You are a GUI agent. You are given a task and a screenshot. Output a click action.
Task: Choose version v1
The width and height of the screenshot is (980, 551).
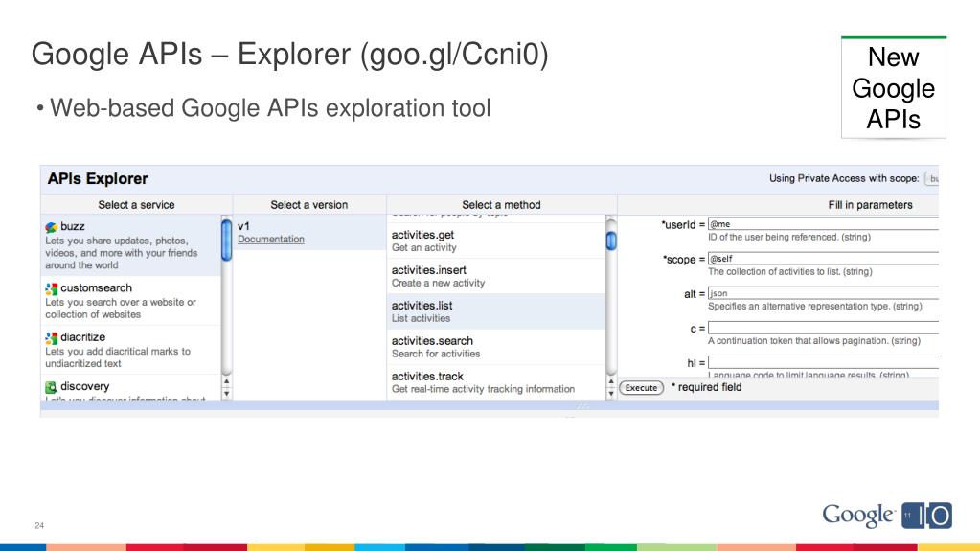308,233
